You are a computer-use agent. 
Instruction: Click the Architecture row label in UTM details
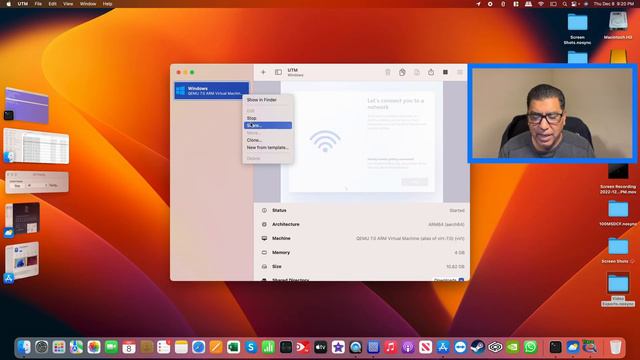point(286,224)
